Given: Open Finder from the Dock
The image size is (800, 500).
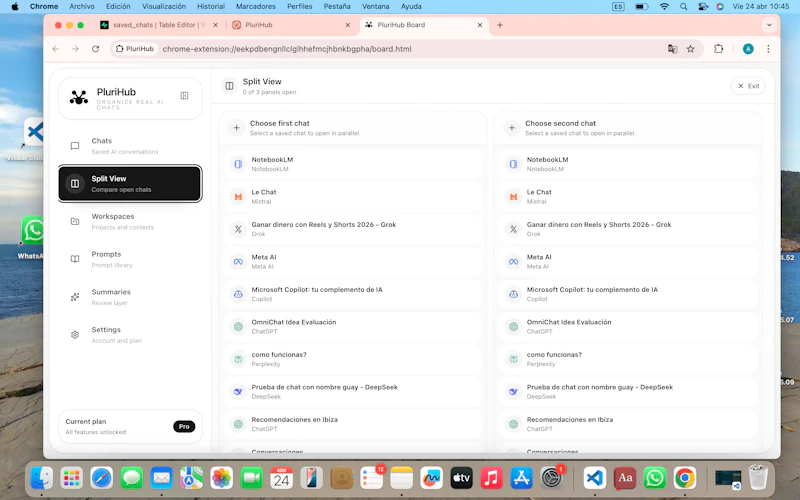Looking at the screenshot, I should [x=42, y=478].
